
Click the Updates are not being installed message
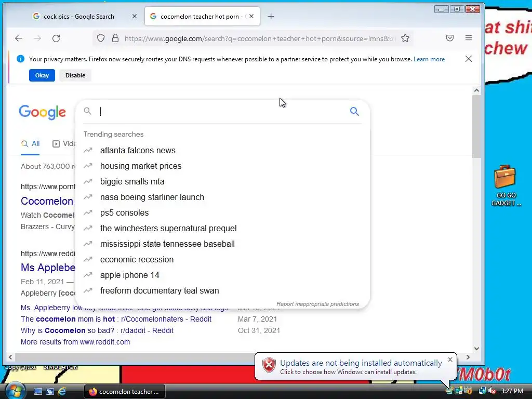tap(361, 363)
